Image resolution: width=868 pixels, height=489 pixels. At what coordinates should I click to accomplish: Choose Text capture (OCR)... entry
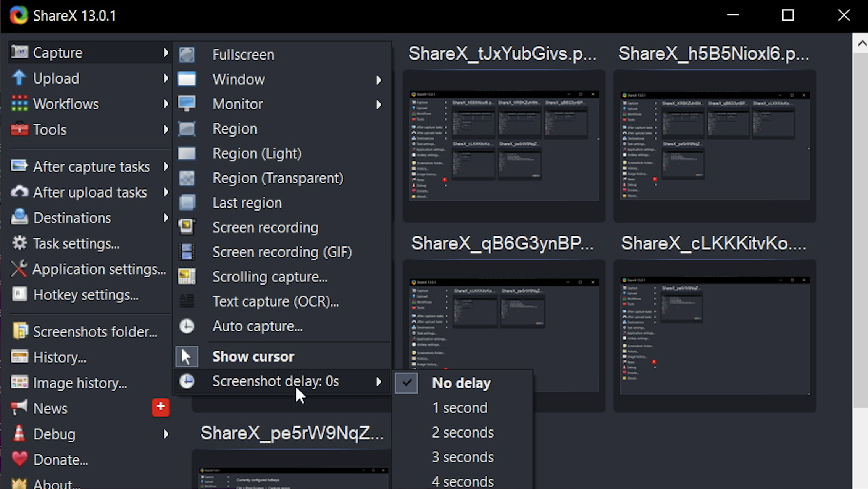pos(282,301)
